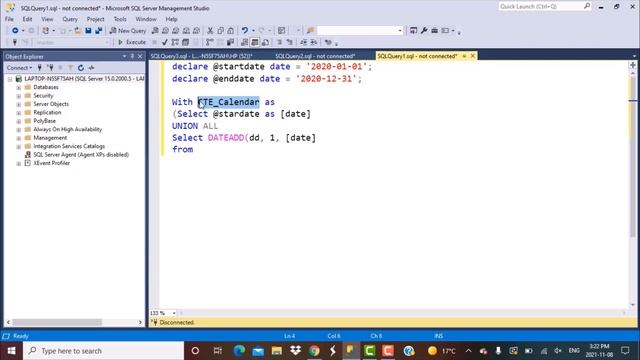Open the Undo history dropdown arrow
Image resolution: width=640 pixels, height=360 pixels.
click(253, 31)
